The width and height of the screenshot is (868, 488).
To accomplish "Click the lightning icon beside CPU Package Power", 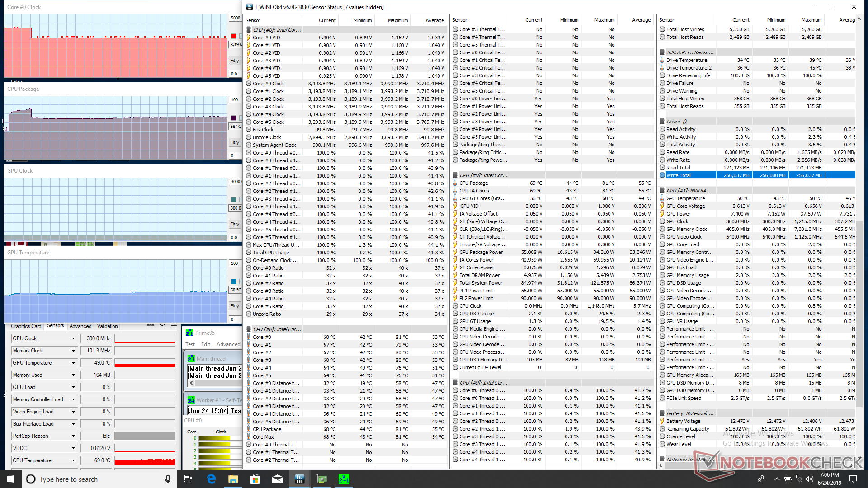I will click(455, 252).
